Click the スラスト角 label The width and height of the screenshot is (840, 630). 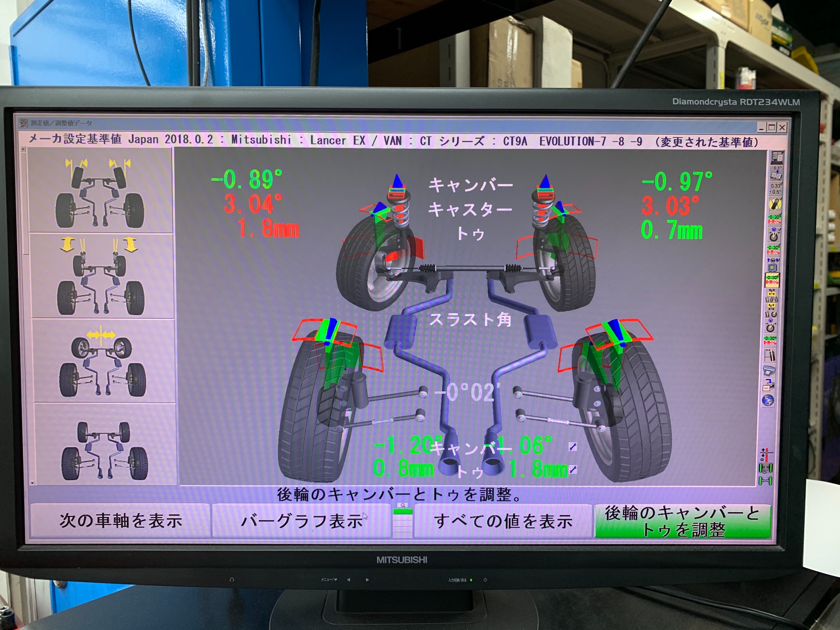[470, 319]
